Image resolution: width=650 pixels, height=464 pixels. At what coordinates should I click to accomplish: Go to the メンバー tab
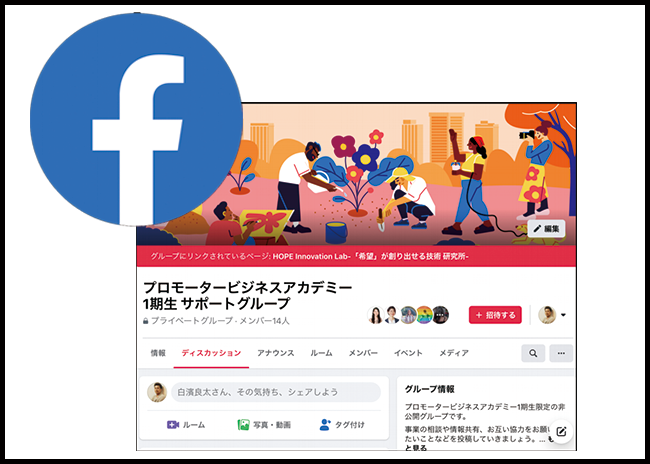click(x=363, y=353)
